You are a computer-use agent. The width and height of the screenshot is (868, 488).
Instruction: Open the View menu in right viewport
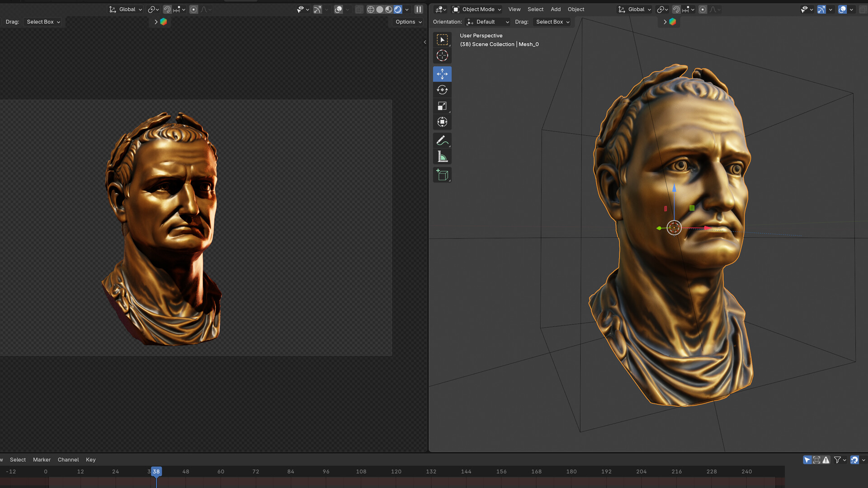click(x=514, y=9)
